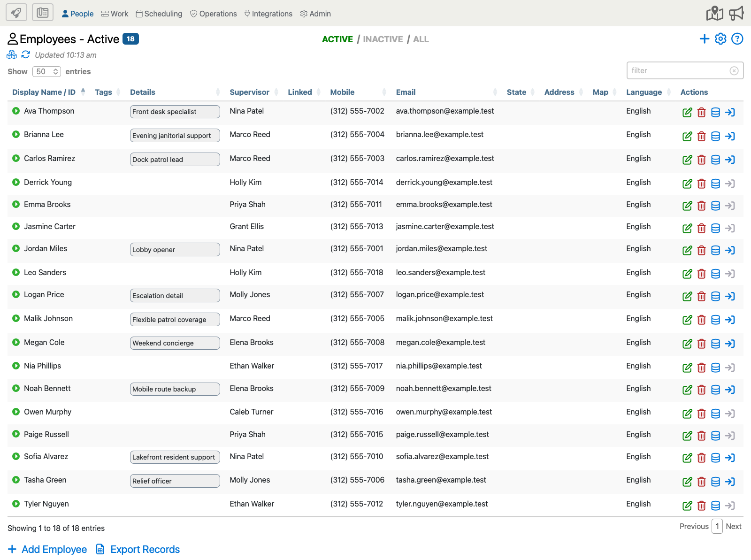
Task: Delete Emma Brooks' record
Action: coord(701,206)
